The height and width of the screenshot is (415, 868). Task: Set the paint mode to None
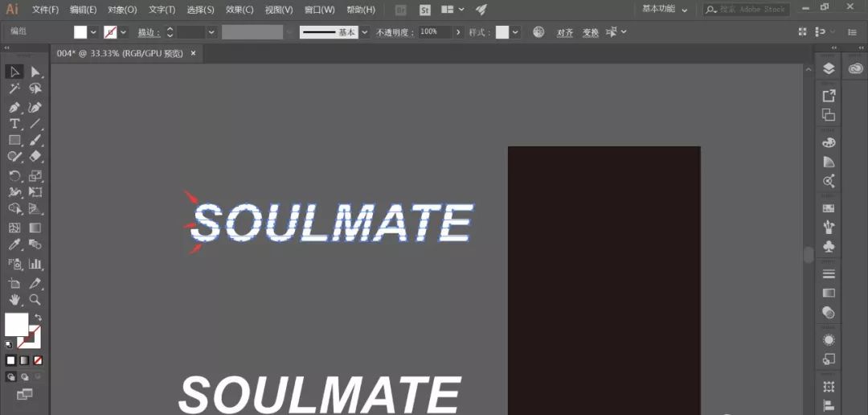click(38, 360)
